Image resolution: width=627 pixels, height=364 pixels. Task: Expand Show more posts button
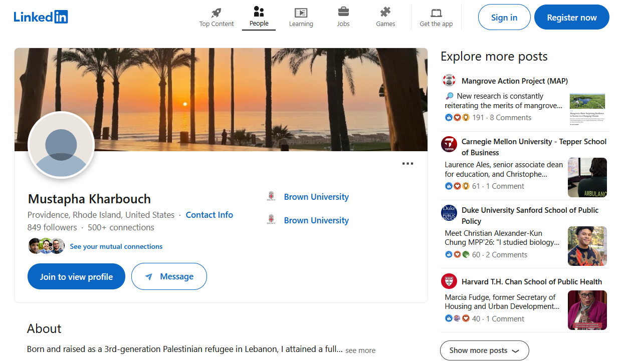pyautogui.click(x=484, y=350)
